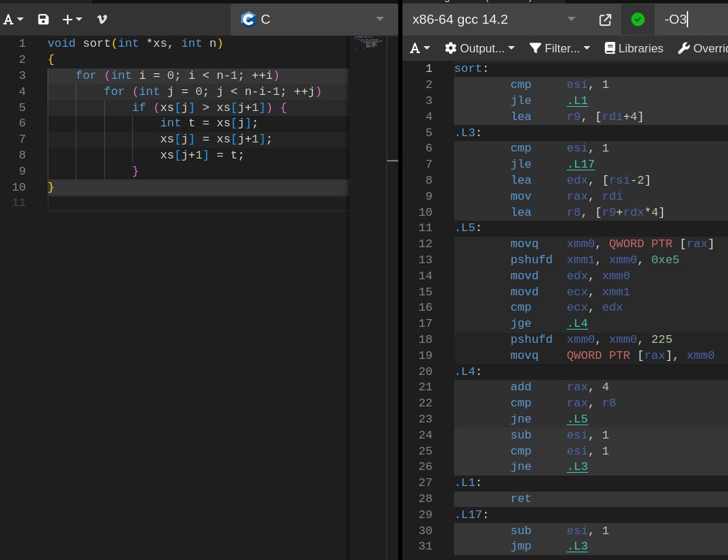This screenshot has height=560, width=728.
Task: Click 'mov rax, rdi' instruction
Action: [567, 196]
